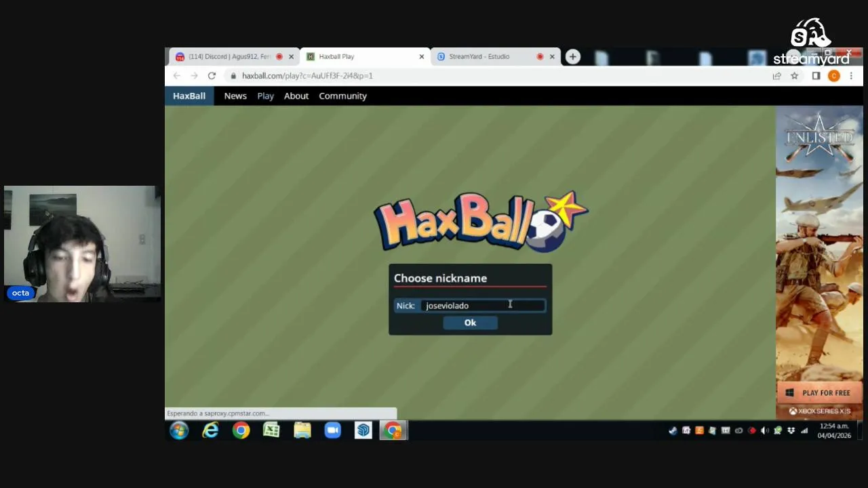Click the Discord tab recording indicator dot
This screenshot has height=488, width=868.
click(279, 56)
